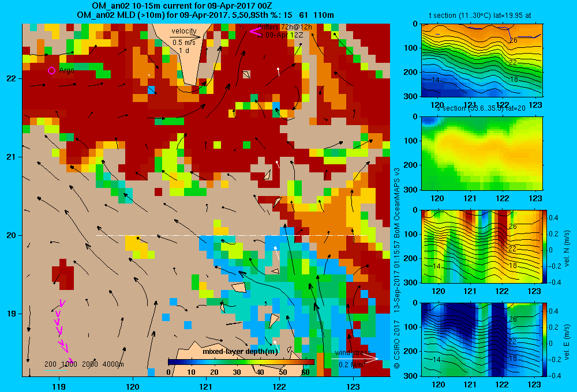Click longitude label '123' on main map axis
Screen dimensions: 577x392
click(x=353, y=386)
